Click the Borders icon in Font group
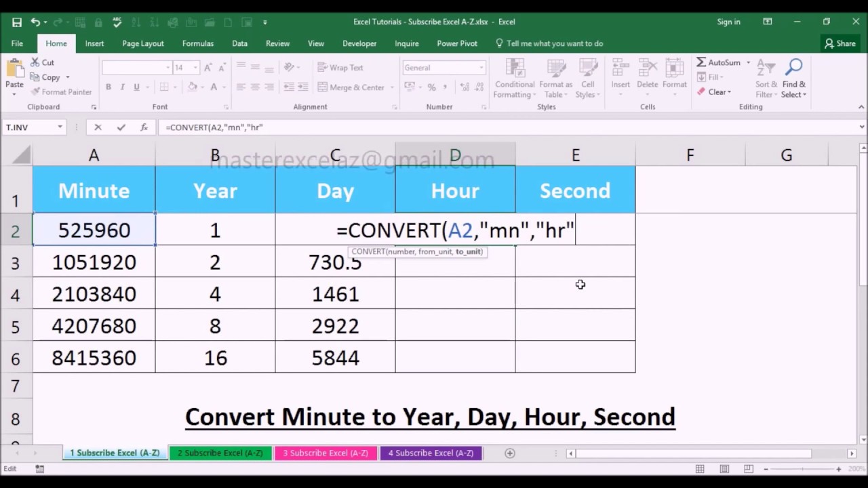868x488 pixels. (x=163, y=87)
